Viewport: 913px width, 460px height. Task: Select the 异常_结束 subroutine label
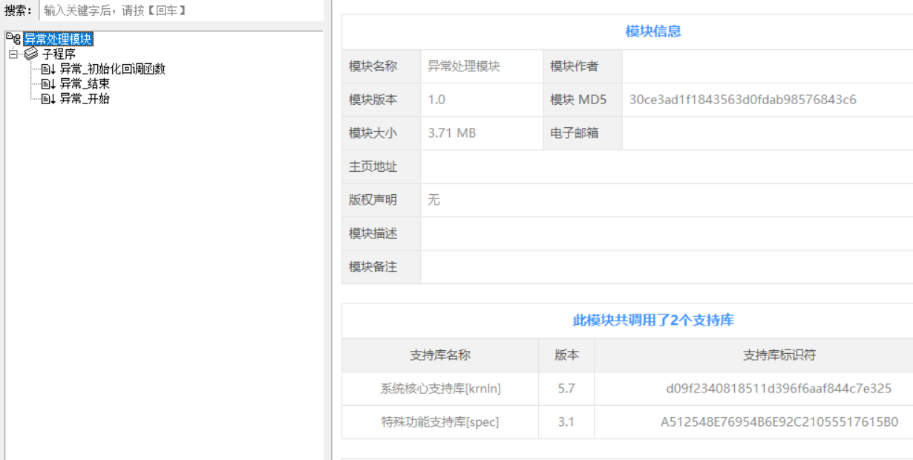pos(84,84)
